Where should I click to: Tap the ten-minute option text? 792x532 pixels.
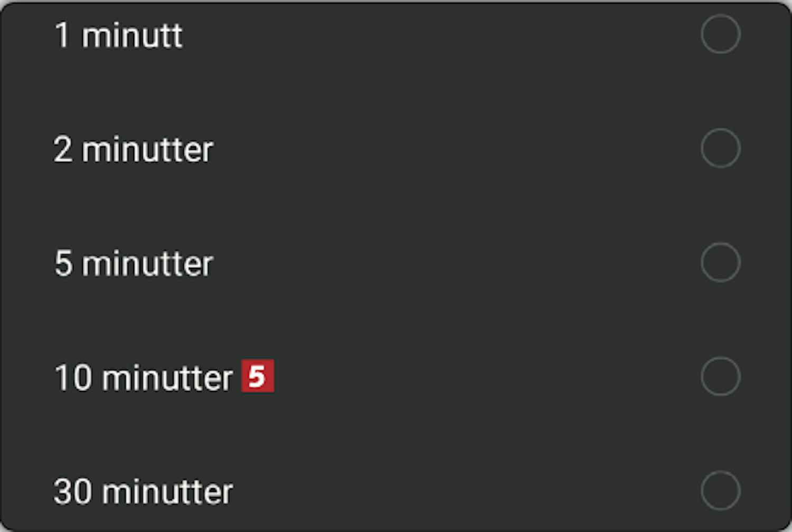(144, 378)
